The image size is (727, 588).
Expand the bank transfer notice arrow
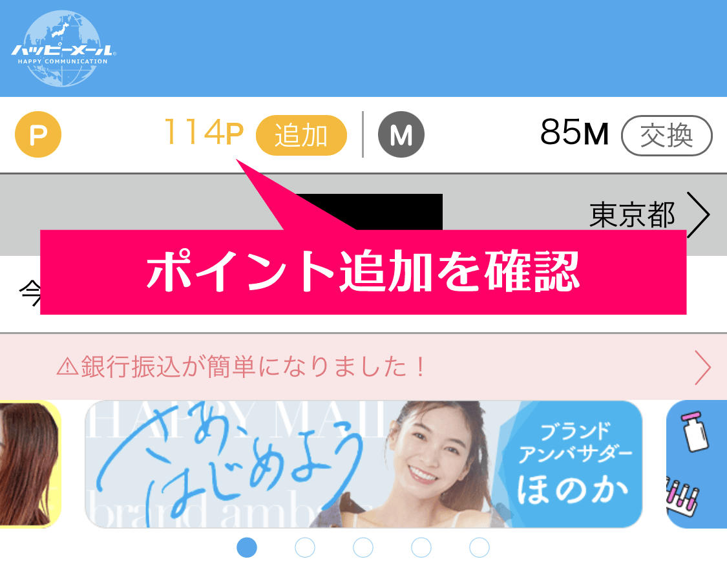703,367
